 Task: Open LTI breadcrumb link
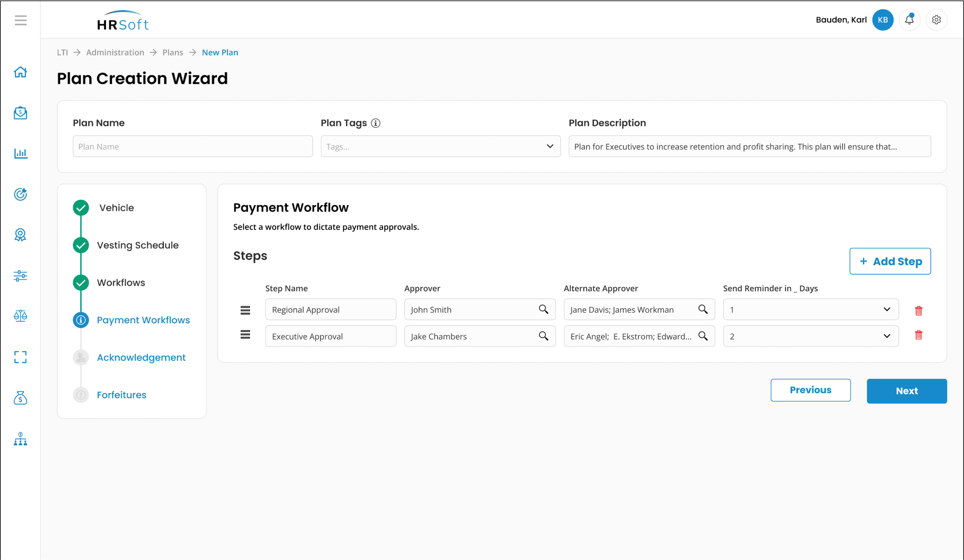click(x=63, y=52)
